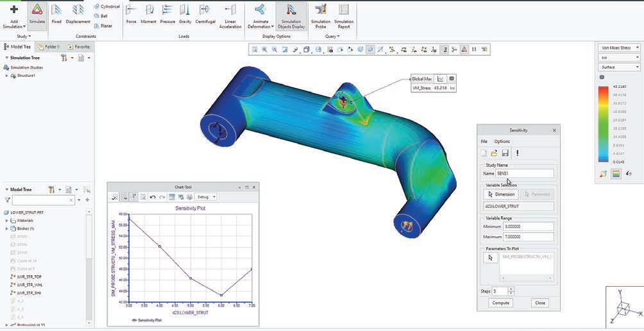Screen dimensions: 644x331
Task: Change the ksi units dropdown
Action: [x=620, y=58]
